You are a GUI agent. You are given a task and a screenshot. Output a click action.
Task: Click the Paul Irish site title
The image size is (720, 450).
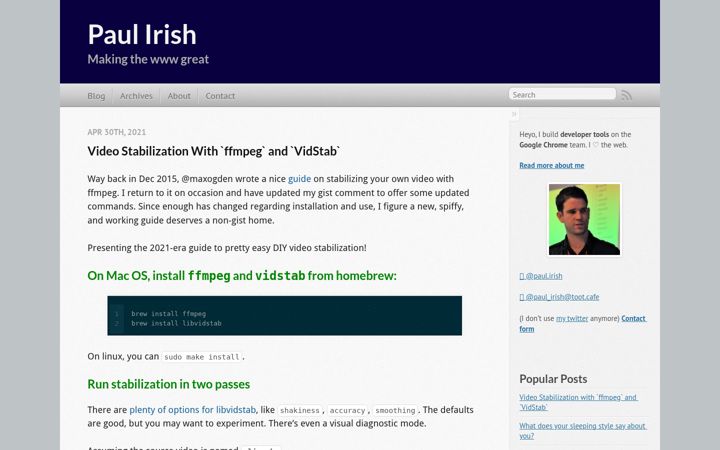tap(142, 34)
